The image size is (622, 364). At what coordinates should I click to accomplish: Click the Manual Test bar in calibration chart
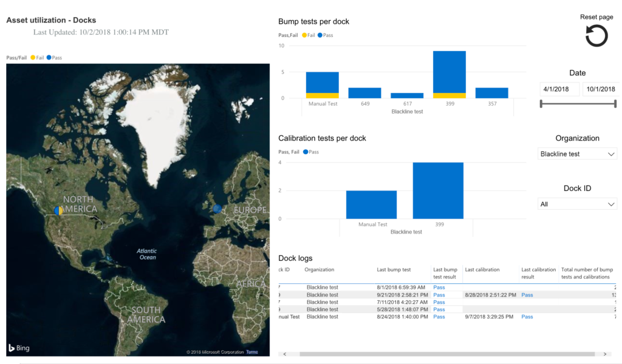point(371,203)
